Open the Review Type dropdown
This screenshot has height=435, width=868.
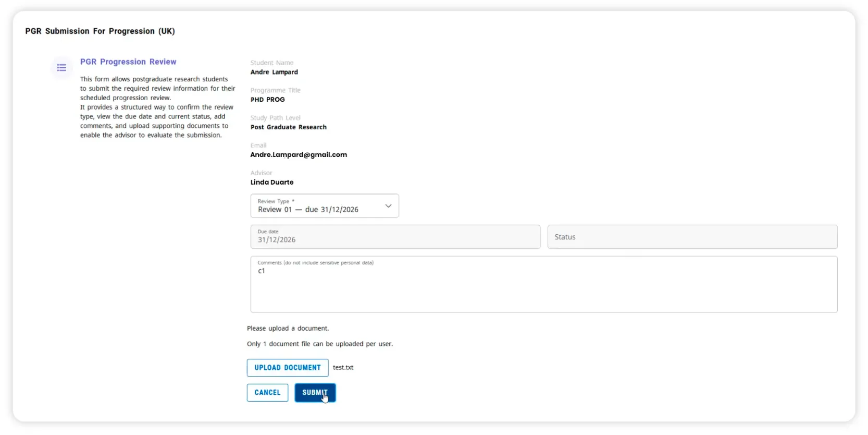[x=318, y=206]
